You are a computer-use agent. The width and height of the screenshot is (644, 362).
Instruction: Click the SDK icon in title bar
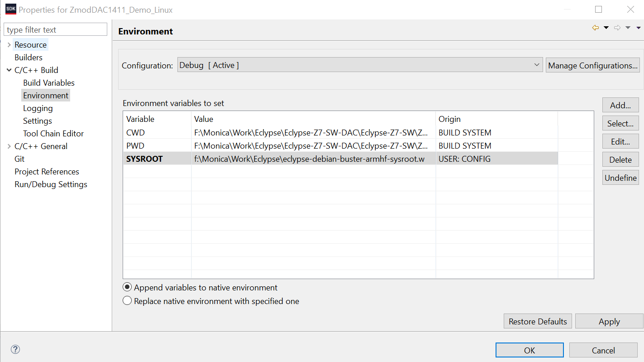coord(11,10)
